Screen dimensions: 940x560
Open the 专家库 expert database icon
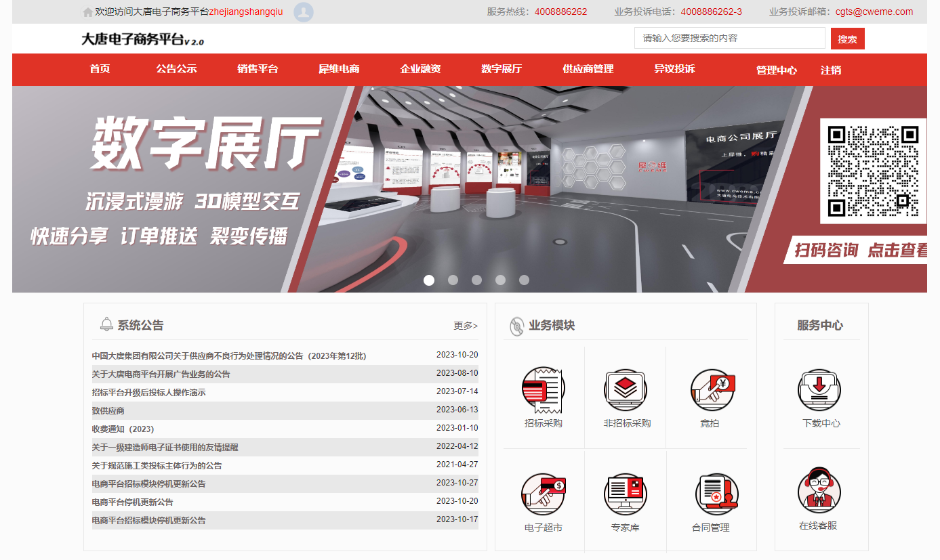[626, 494]
